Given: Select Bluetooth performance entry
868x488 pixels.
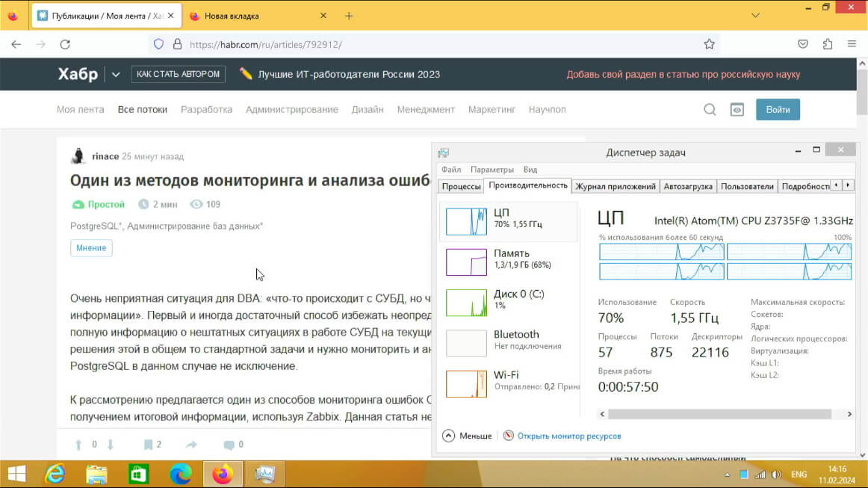Looking at the screenshot, I should click(x=509, y=343).
